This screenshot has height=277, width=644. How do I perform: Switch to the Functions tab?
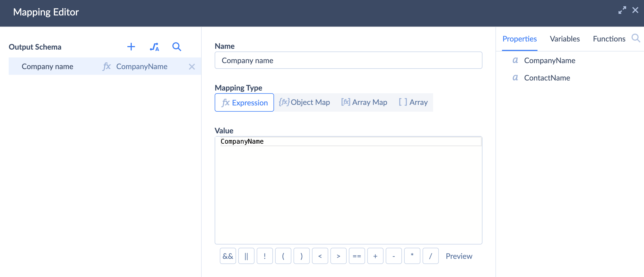[609, 39]
